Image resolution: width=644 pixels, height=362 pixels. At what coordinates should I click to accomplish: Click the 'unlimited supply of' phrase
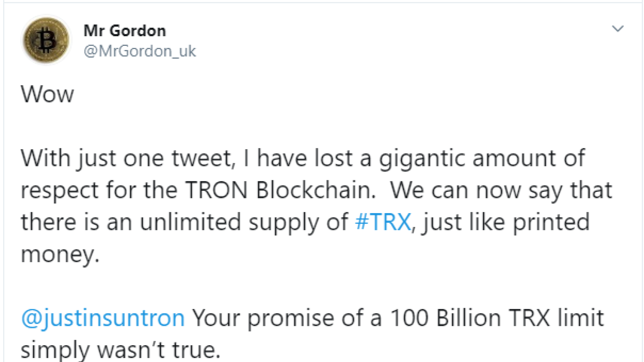(x=244, y=222)
